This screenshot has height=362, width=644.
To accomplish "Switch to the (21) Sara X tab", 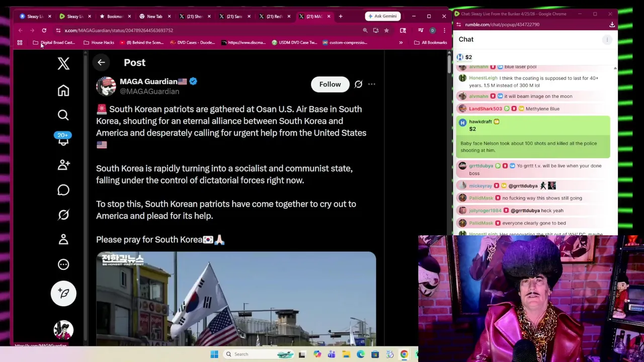I will [x=234, y=16].
